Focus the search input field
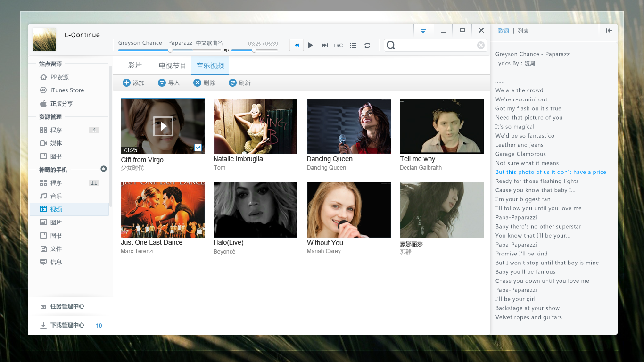 (436, 45)
